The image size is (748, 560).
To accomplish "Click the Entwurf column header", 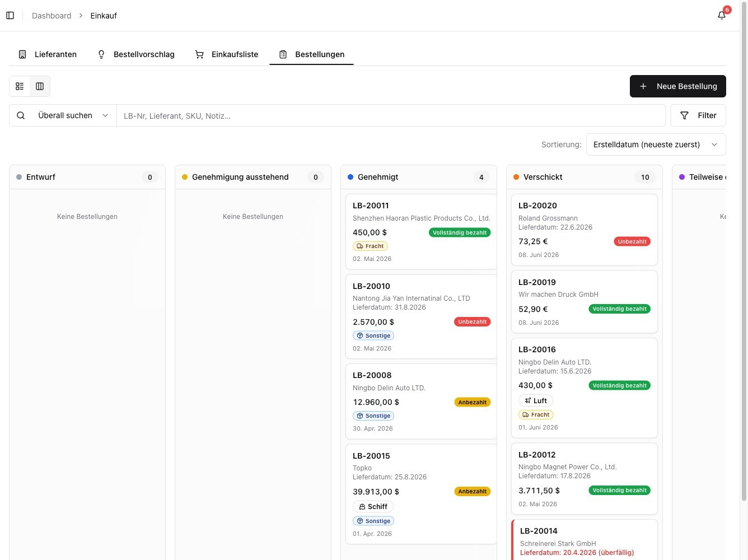I will [87, 177].
